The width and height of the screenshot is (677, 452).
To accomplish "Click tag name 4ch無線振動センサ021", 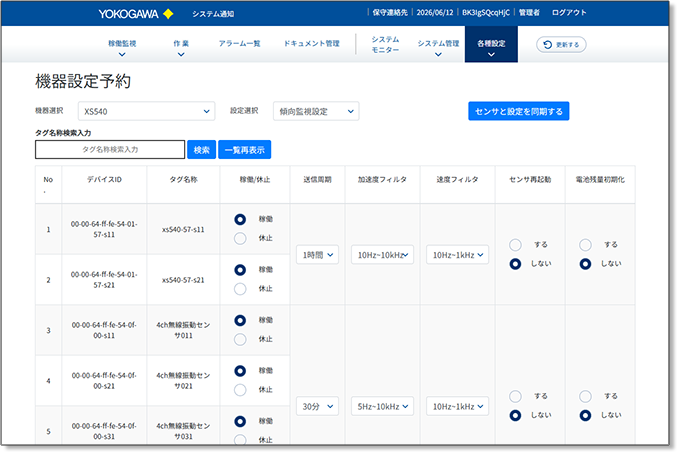I will (183, 381).
